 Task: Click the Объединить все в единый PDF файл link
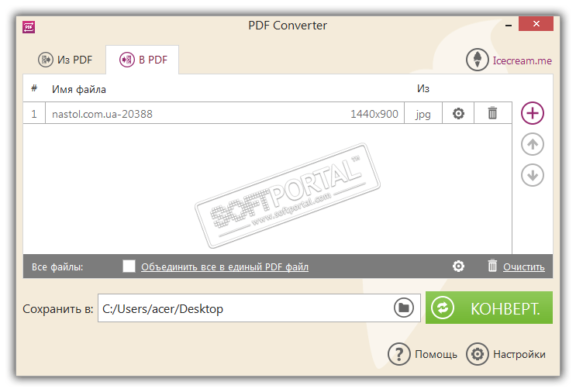point(225,266)
